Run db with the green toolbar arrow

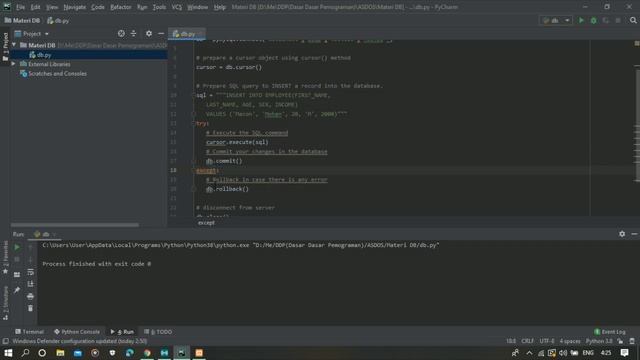click(x=581, y=20)
